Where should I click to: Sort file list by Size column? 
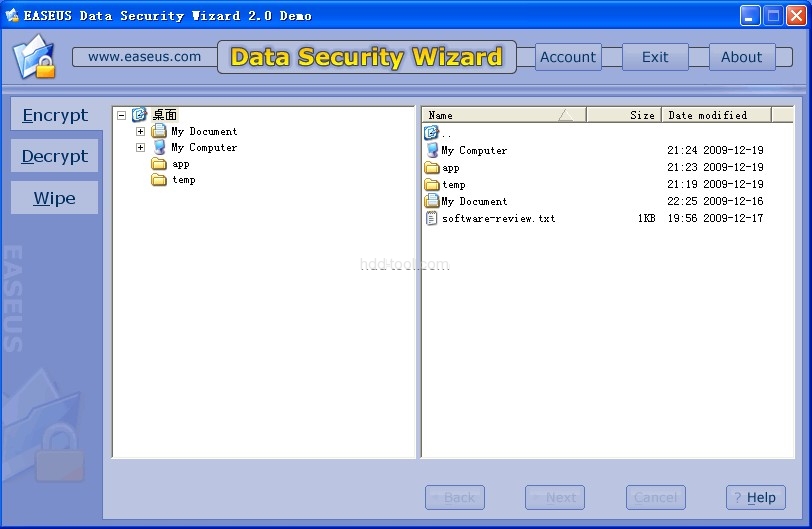(624, 115)
